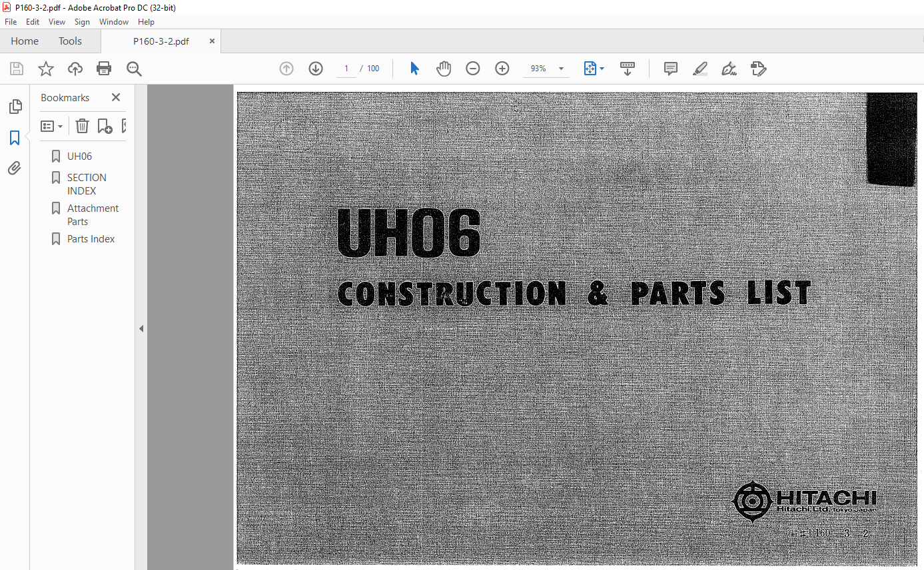Open the page thumbnails panel
This screenshot has height=570, width=924.
pyautogui.click(x=15, y=107)
